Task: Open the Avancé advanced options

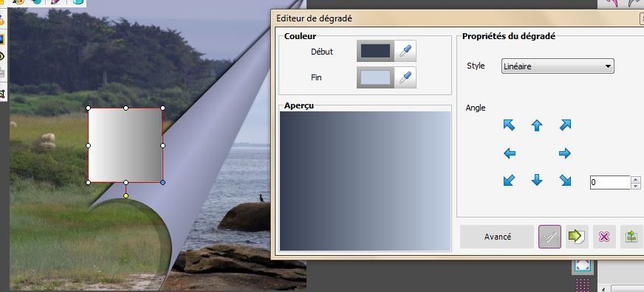Action: click(497, 237)
